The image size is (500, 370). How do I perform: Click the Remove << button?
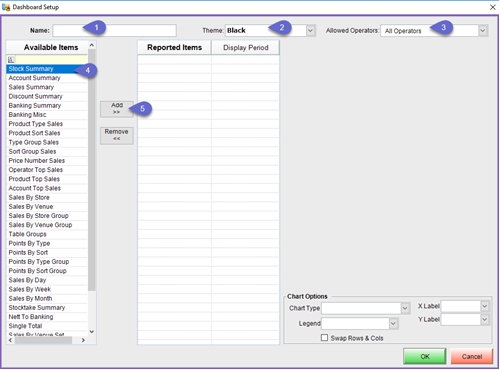[117, 135]
